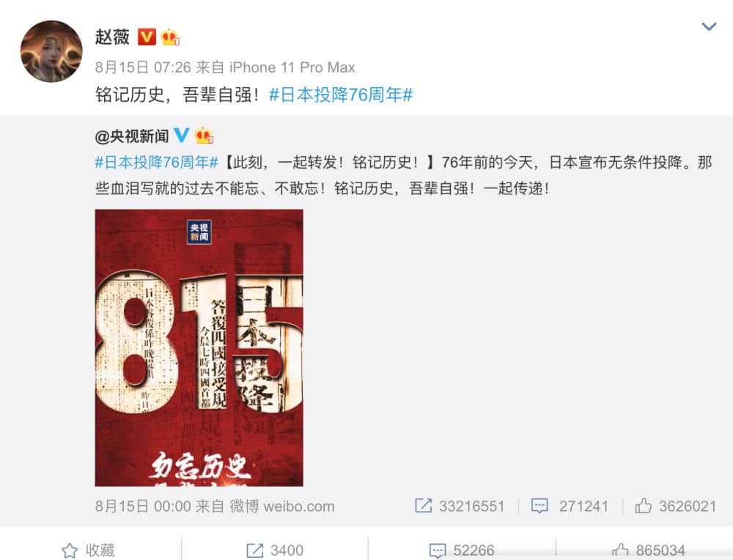733x560 pixels.
Task: Like 赵薇's post with 865034 likes
Action: tap(649, 550)
